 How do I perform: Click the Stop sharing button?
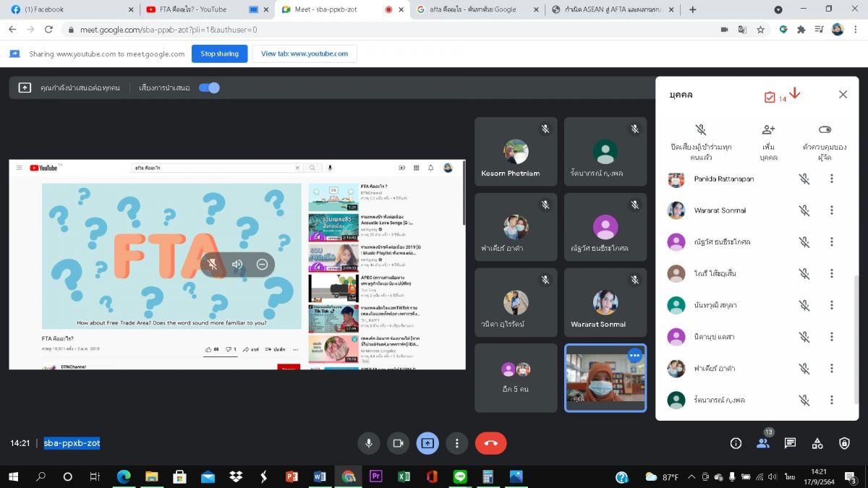click(x=219, y=53)
